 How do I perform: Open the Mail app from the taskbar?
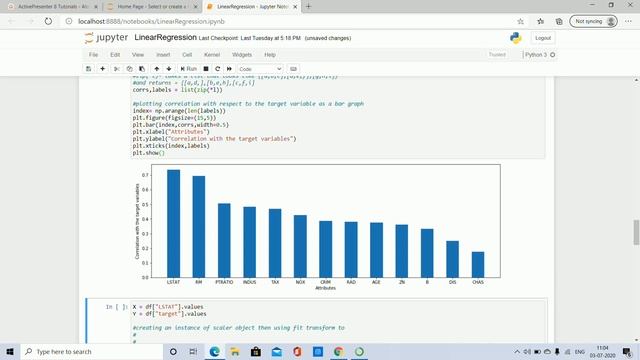[277, 351]
